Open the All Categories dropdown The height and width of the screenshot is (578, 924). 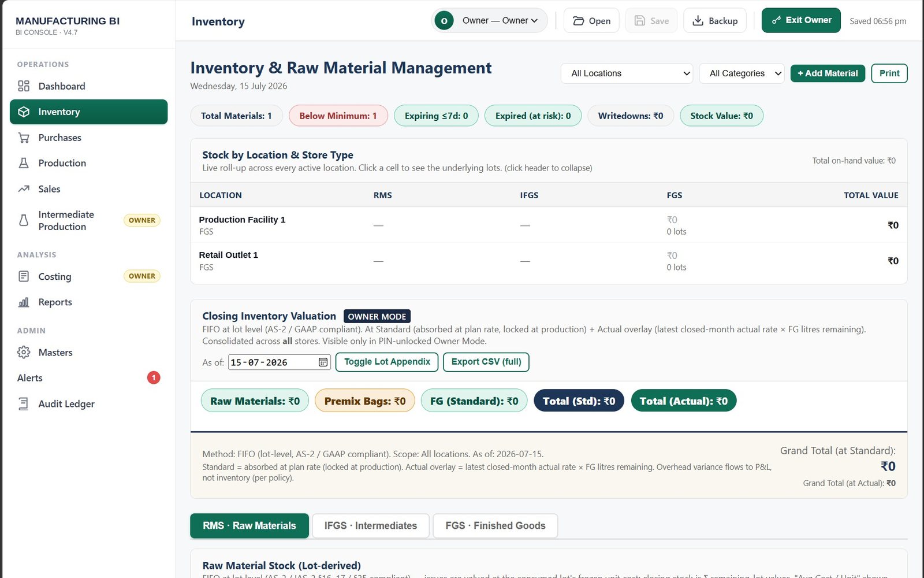742,73
